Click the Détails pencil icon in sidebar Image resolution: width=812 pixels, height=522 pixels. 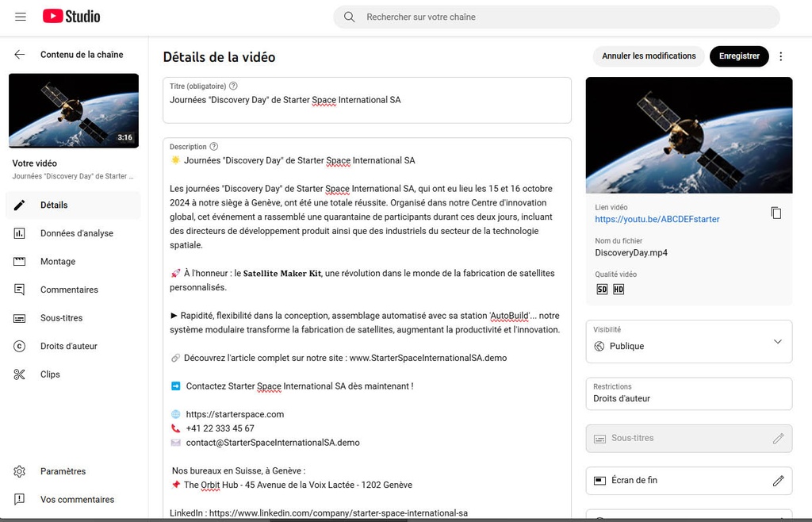(x=19, y=205)
